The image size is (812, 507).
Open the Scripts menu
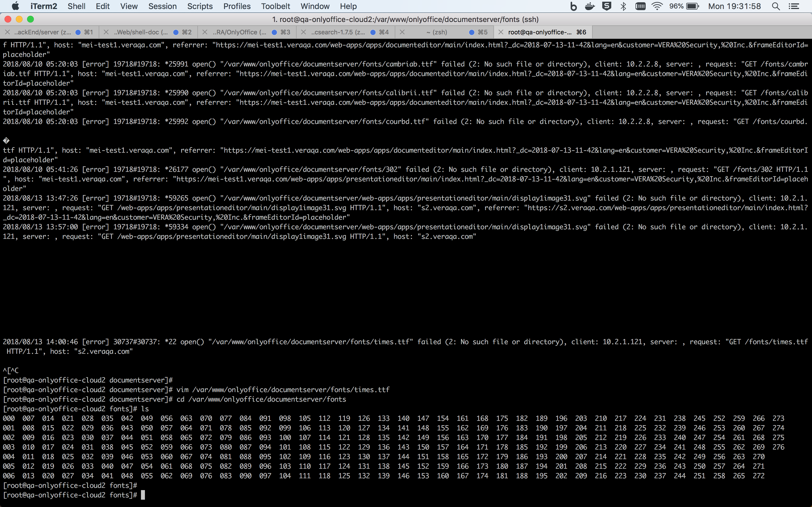click(200, 6)
